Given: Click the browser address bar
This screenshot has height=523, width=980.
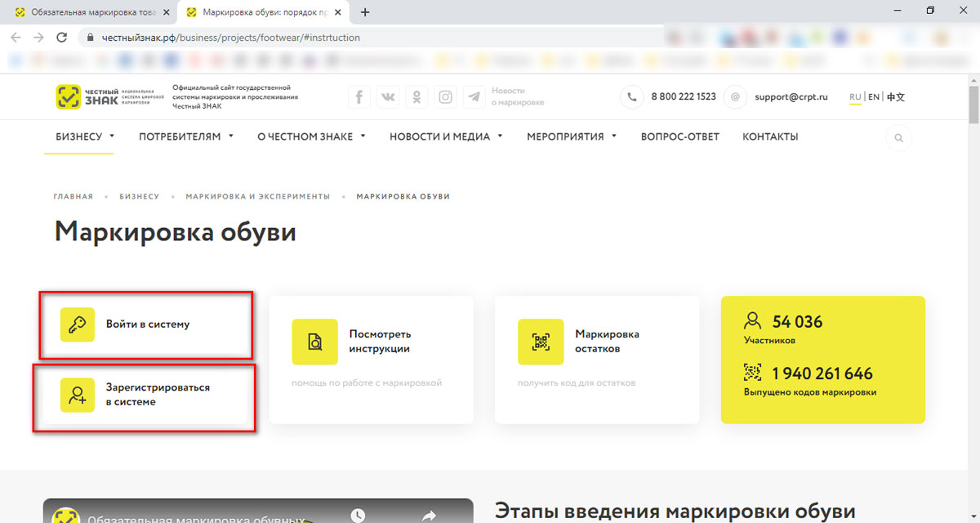Looking at the screenshot, I should point(367,38).
